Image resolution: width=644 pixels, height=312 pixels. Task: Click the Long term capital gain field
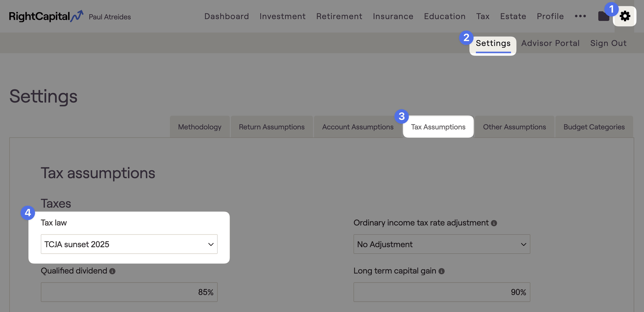tap(442, 292)
